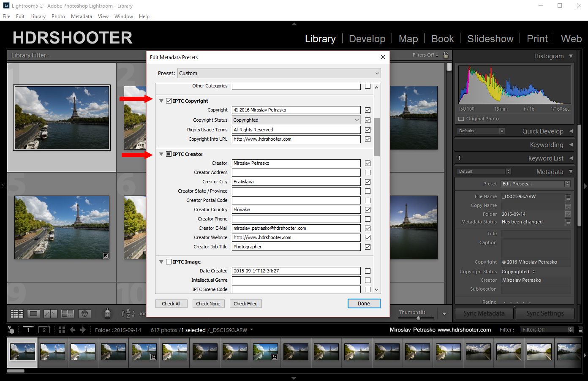Toggle the IPTC Image group checkbox
This screenshot has height=381, width=588.
pyautogui.click(x=169, y=262)
